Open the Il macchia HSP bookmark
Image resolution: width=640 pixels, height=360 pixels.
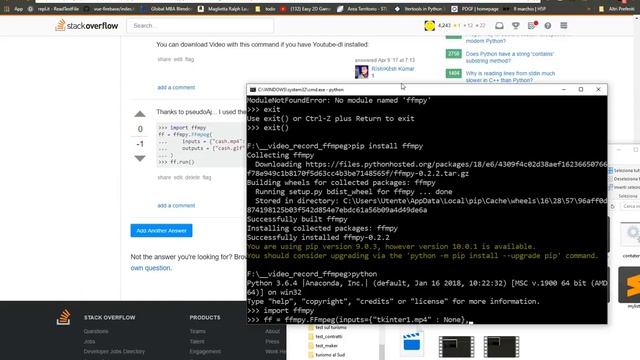(525, 9)
